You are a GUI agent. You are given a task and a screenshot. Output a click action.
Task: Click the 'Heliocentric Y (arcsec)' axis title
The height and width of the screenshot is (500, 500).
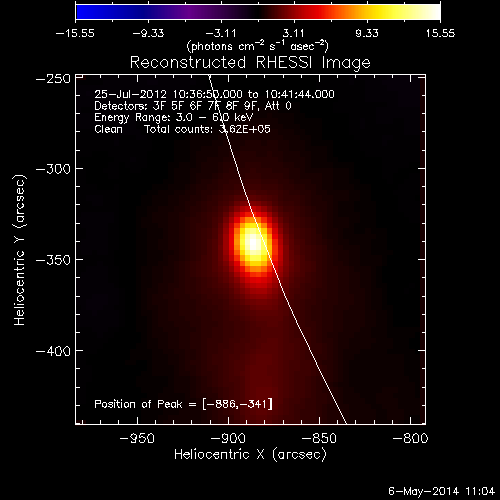click(x=20, y=250)
